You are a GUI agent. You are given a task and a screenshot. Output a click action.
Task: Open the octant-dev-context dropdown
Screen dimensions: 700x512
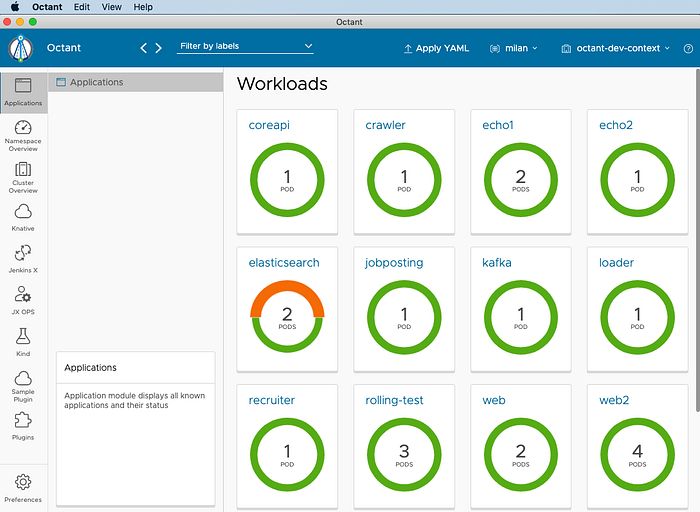pyautogui.click(x=616, y=48)
